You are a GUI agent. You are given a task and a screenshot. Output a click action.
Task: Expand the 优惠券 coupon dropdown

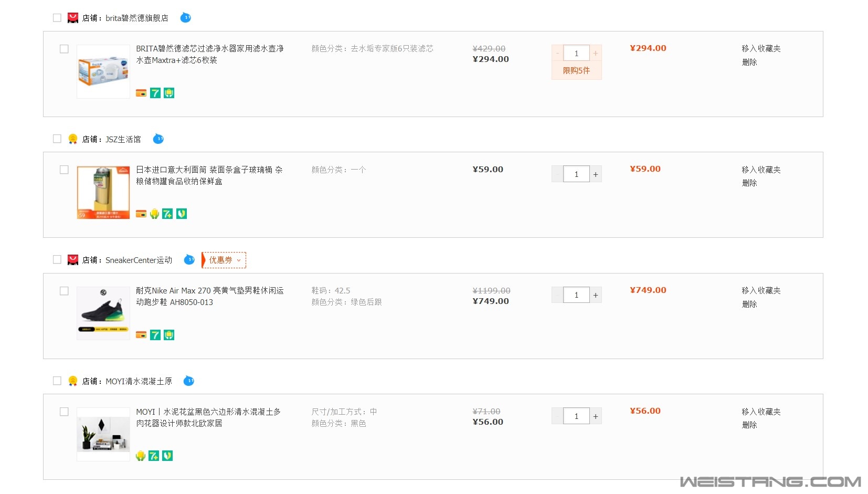tap(224, 260)
